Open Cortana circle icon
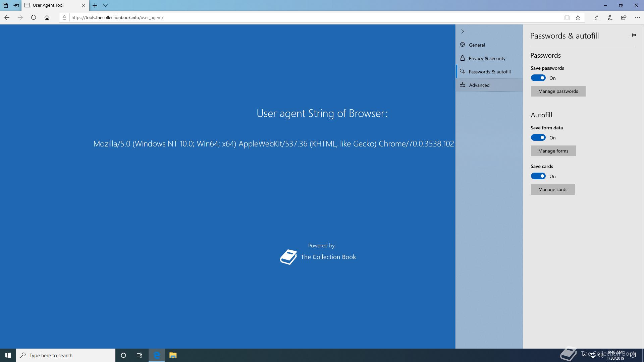This screenshot has width=644, height=362. click(x=123, y=355)
